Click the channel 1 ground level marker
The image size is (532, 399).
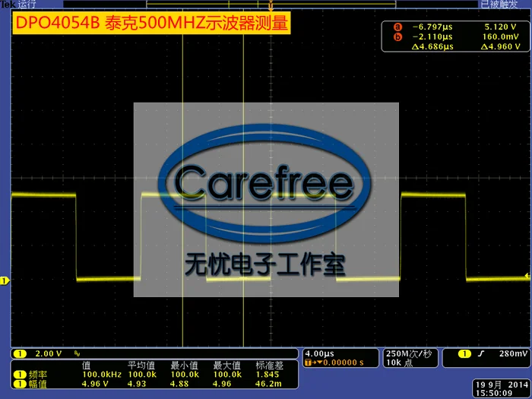tap(5, 281)
